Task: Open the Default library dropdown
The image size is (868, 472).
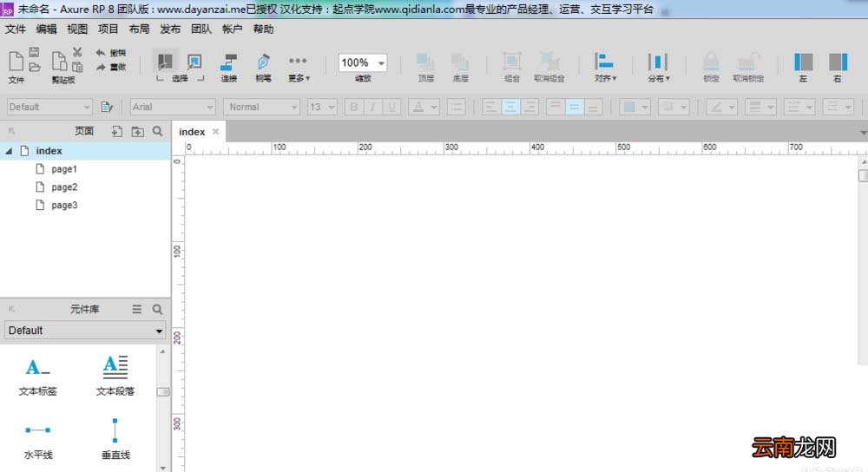Action: pyautogui.click(x=85, y=331)
